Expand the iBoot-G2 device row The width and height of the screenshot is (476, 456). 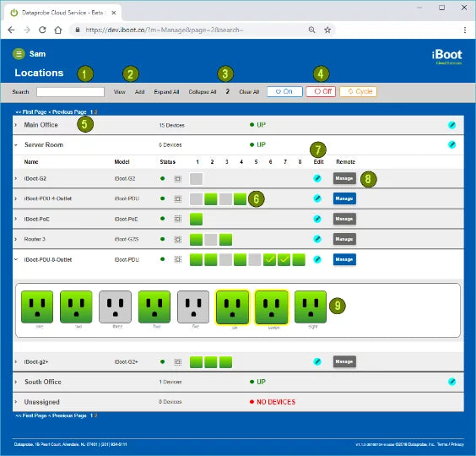pos(16,178)
